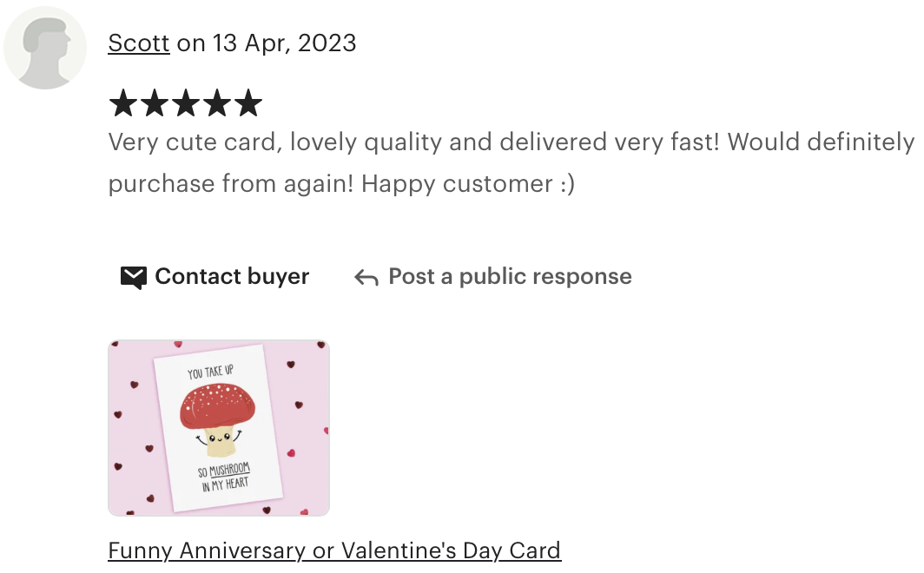Open the reviewer profile link Scott
This screenshot has width=924, height=573.
pyautogui.click(x=139, y=43)
